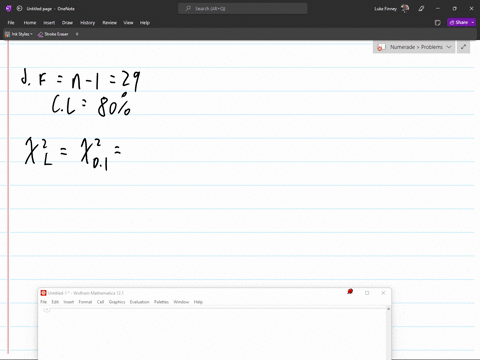
Task: Toggle full page view expand icon
Action: click(463, 47)
